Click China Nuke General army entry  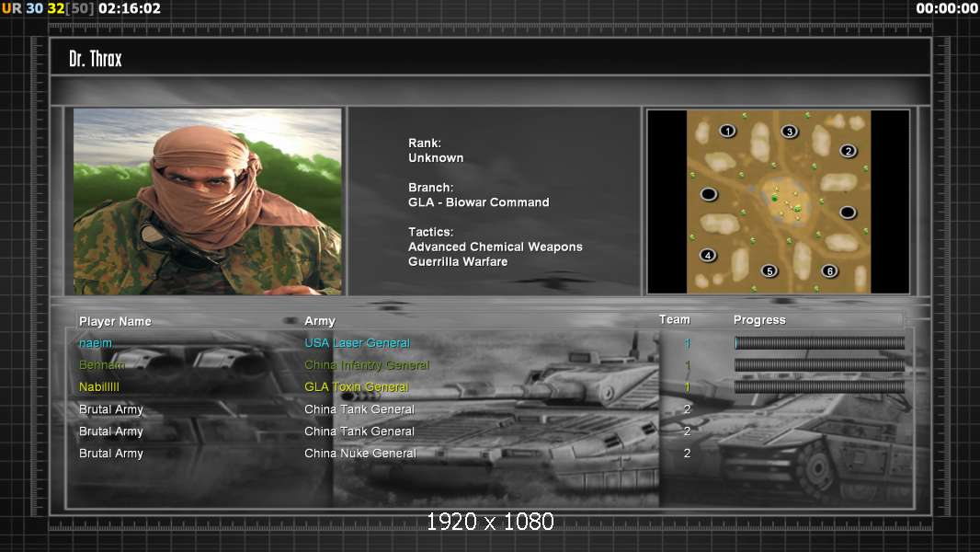[360, 454]
